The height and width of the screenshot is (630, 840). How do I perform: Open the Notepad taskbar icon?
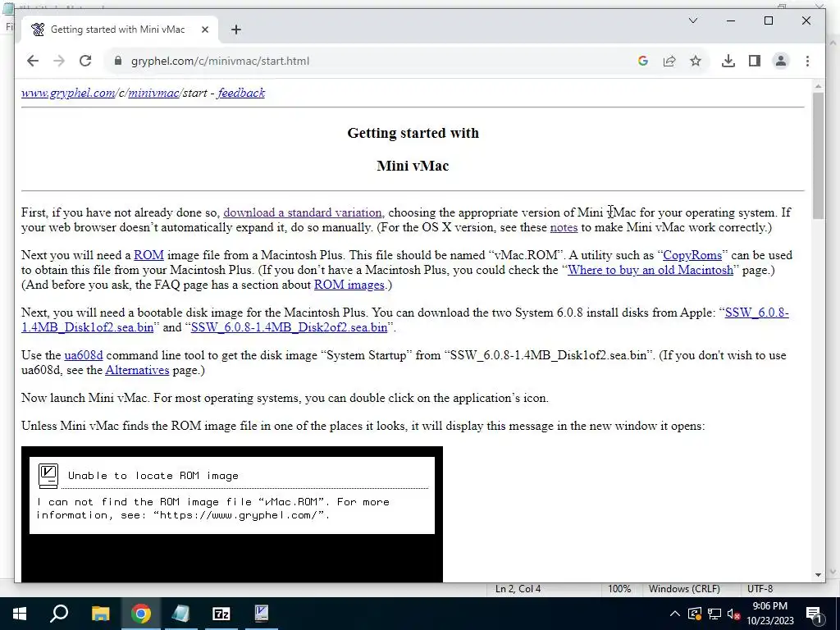tap(180, 614)
